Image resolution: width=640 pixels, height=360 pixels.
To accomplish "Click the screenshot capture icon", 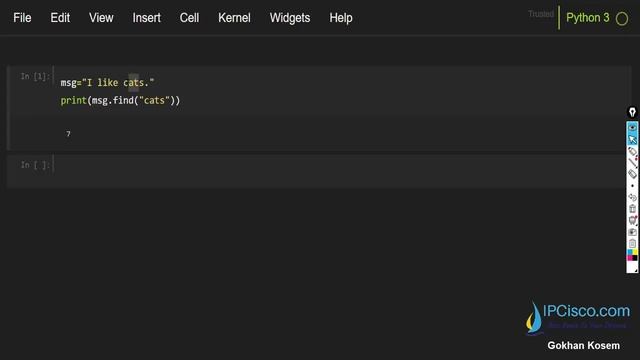I will 632,232.
